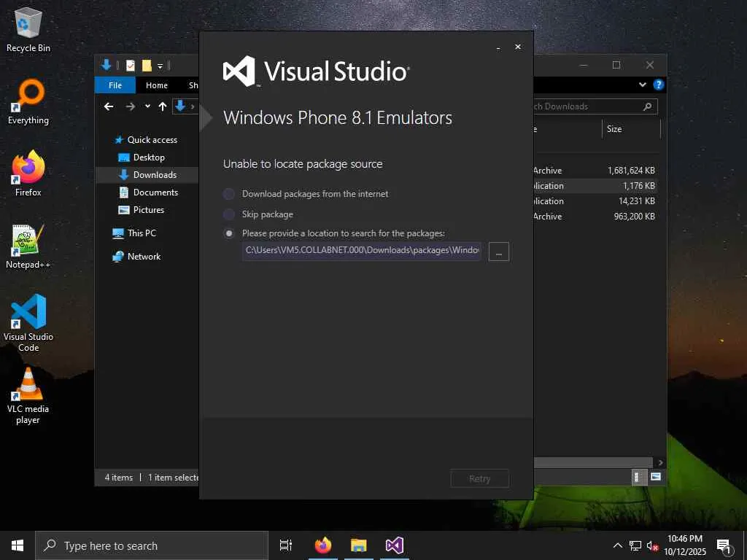Open the browse "..." button for package location

click(499, 252)
